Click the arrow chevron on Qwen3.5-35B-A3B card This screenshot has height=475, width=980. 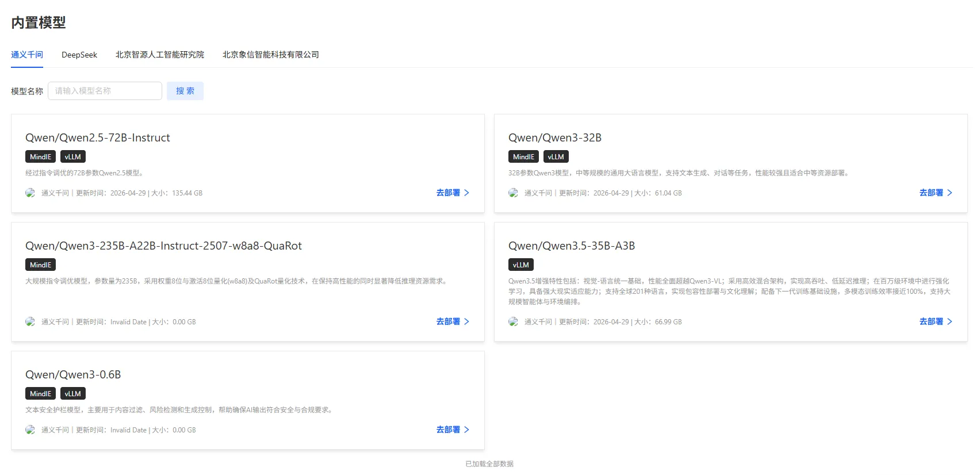click(950, 321)
